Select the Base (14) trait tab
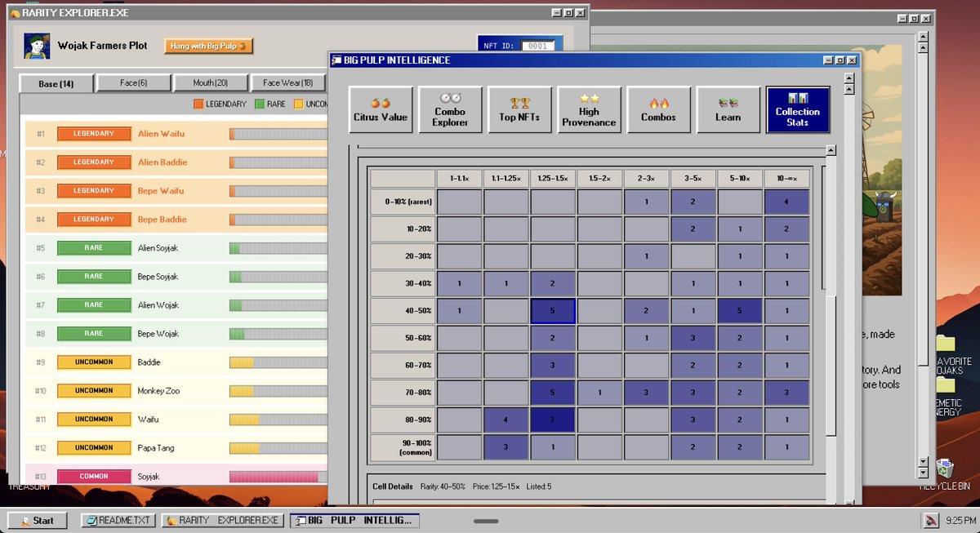This screenshot has height=533, width=980. click(x=56, y=83)
